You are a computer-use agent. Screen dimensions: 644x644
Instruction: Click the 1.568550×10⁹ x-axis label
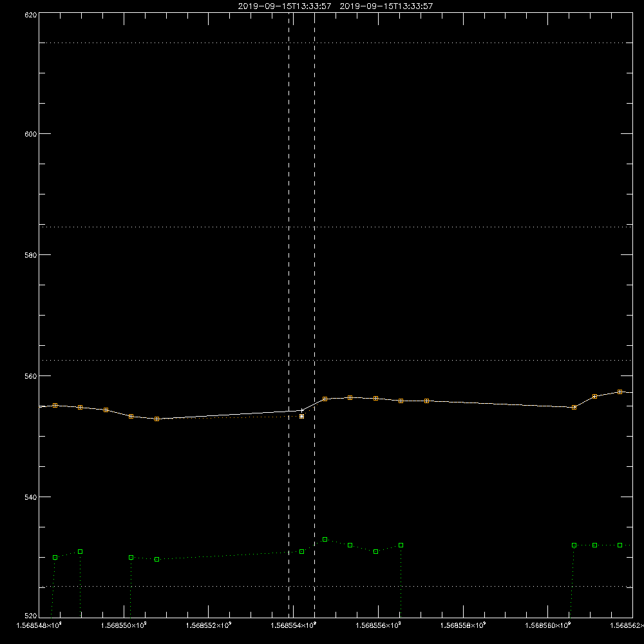(x=124, y=625)
